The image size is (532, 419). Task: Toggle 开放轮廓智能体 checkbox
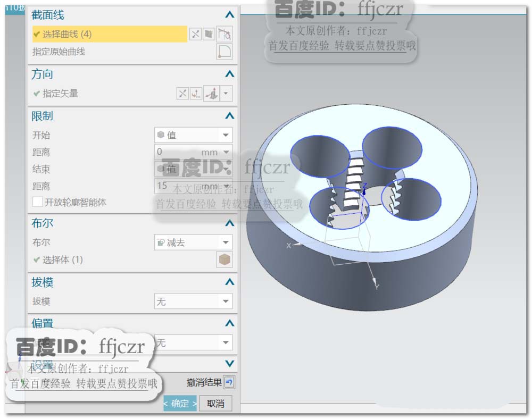[37, 203]
